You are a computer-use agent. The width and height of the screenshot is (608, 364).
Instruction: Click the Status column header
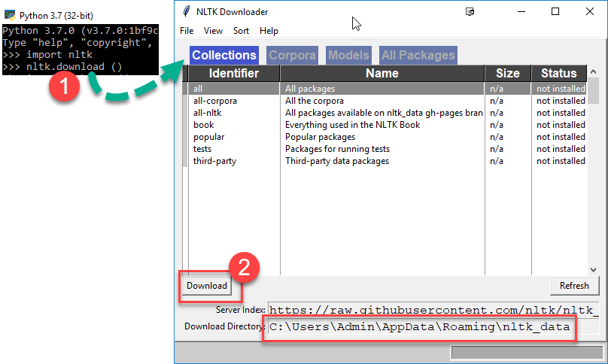point(559,73)
